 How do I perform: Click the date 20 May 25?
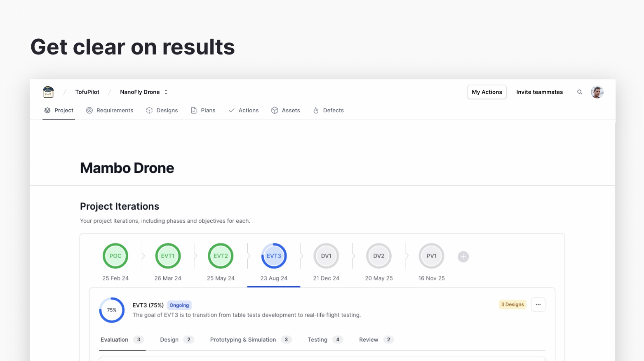379,278
